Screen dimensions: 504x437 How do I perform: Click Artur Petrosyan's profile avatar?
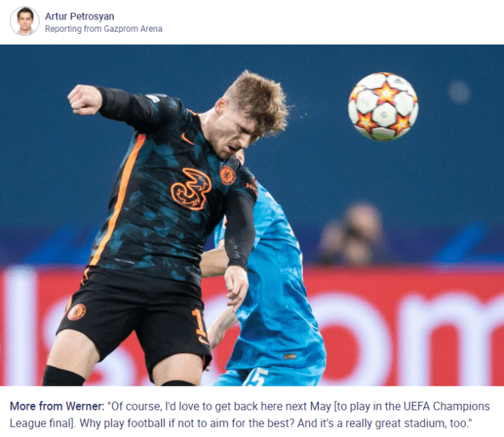click(x=24, y=21)
